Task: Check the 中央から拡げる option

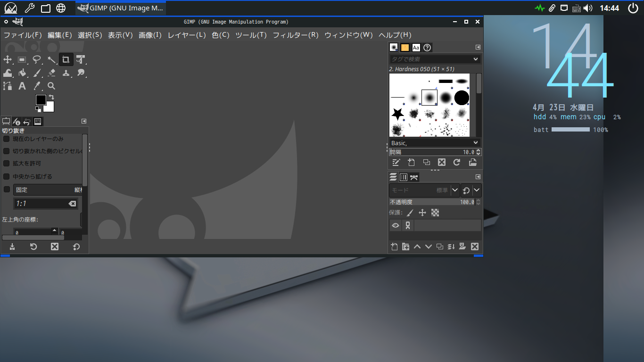Action: pos(7,176)
